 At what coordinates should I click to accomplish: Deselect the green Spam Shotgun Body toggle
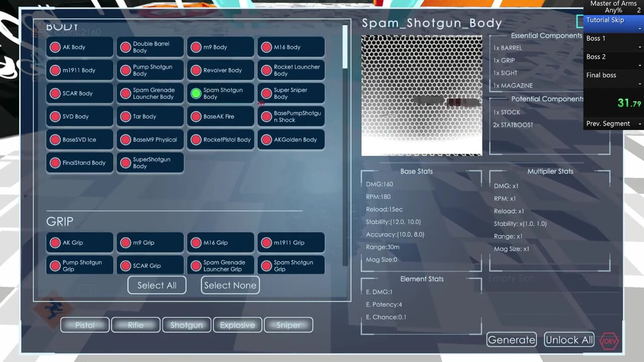coord(196,94)
